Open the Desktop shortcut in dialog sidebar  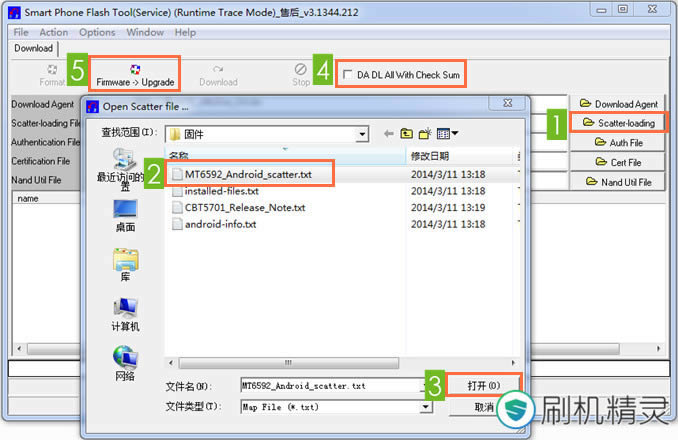(x=125, y=214)
